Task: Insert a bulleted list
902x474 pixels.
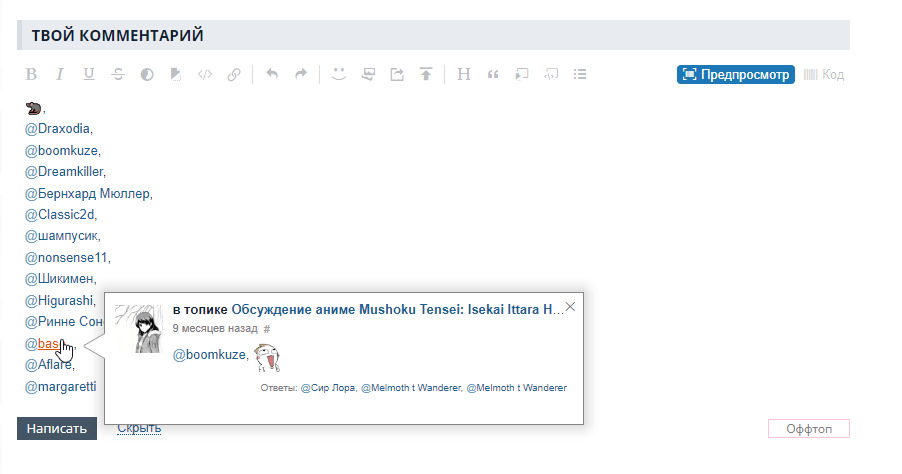Action: (x=580, y=74)
